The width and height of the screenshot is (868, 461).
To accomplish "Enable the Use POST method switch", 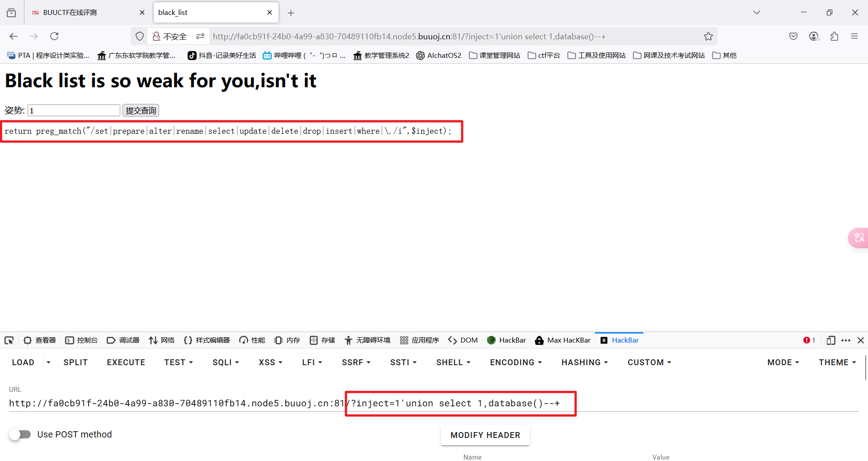I will tap(20, 434).
